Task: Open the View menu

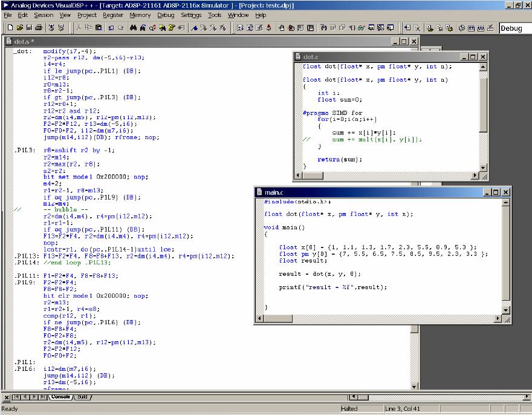Action: pyautogui.click(x=65, y=15)
